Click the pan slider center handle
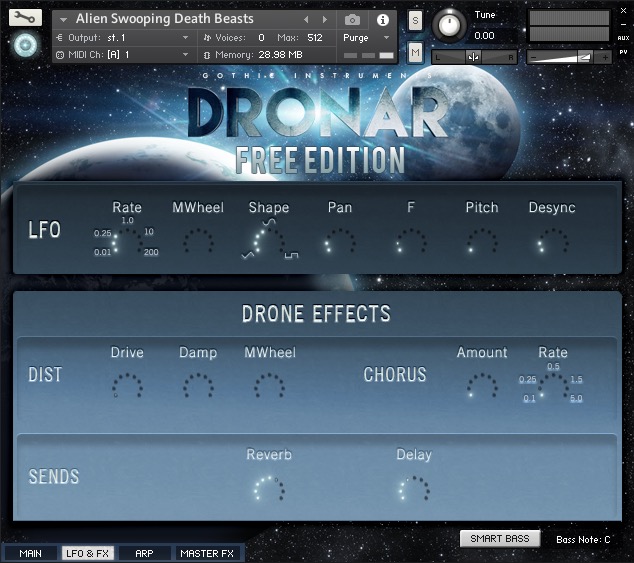This screenshot has width=634, height=563. click(473, 57)
